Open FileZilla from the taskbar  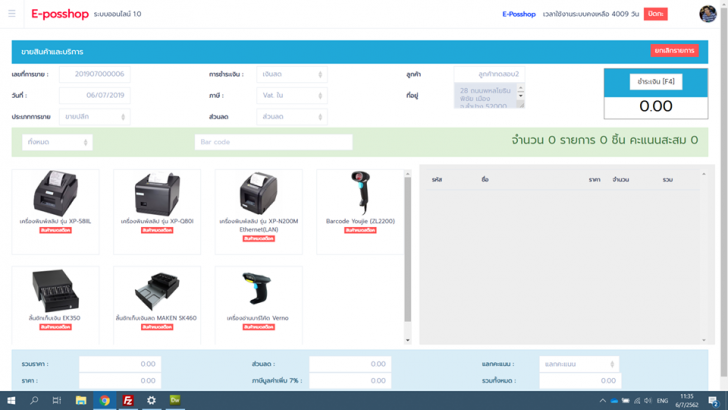point(128,400)
